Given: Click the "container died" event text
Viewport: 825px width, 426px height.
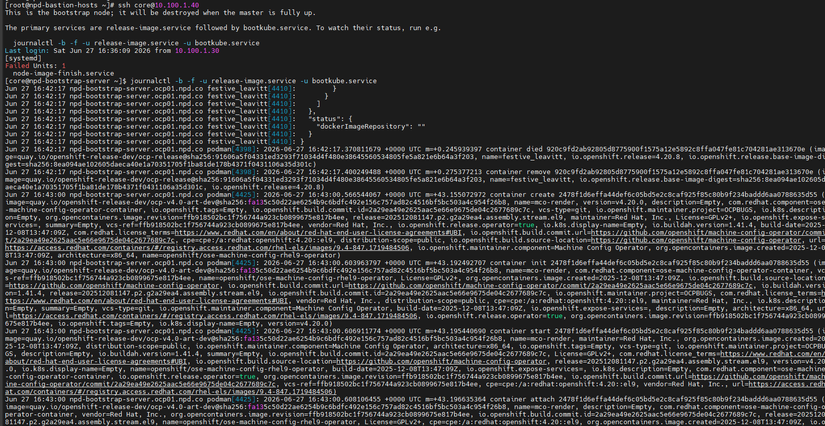Looking at the screenshot, I should 513,149.
